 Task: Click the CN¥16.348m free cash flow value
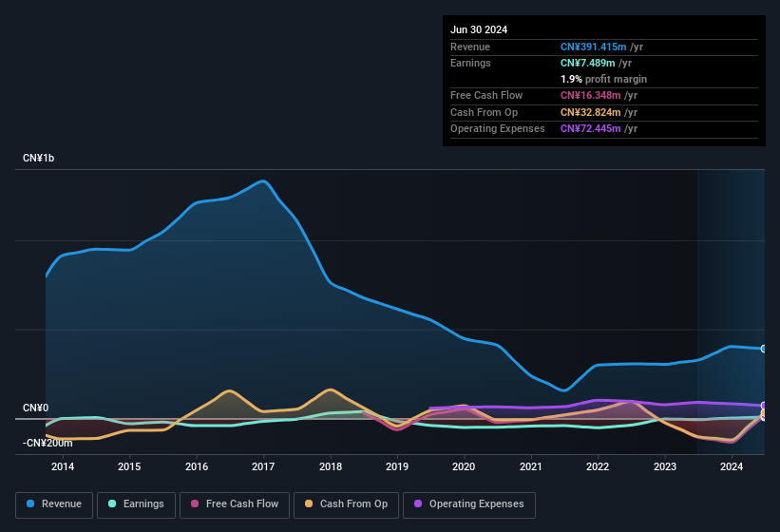pyautogui.click(x=591, y=95)
